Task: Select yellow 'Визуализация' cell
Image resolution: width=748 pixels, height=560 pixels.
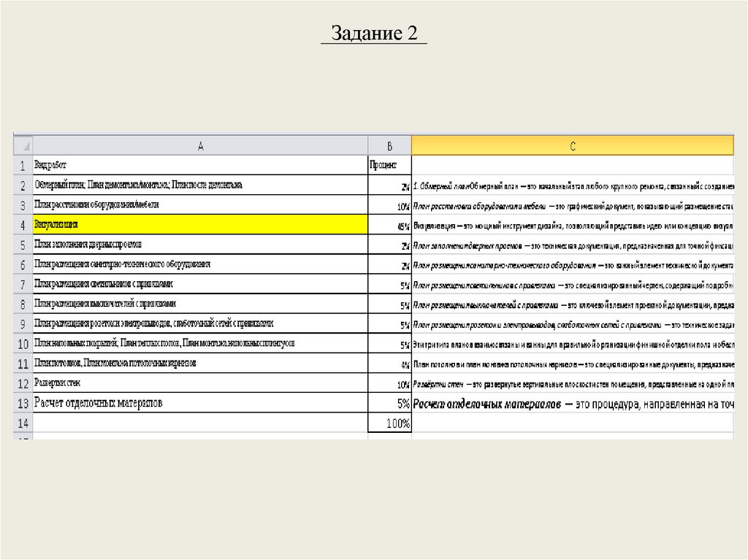Action: click(200, 224)
